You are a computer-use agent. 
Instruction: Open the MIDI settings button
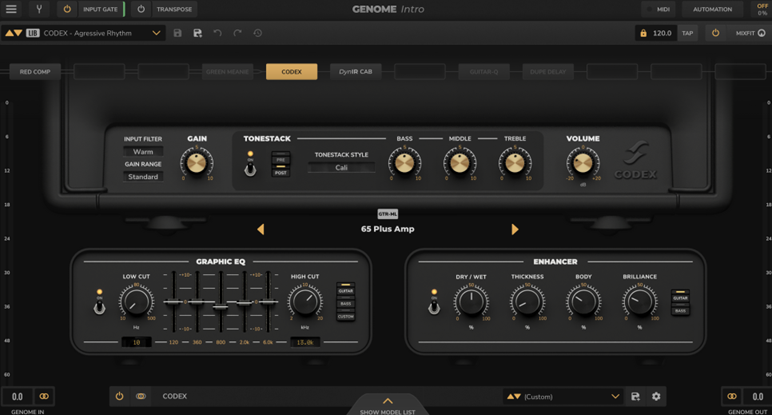659,9
